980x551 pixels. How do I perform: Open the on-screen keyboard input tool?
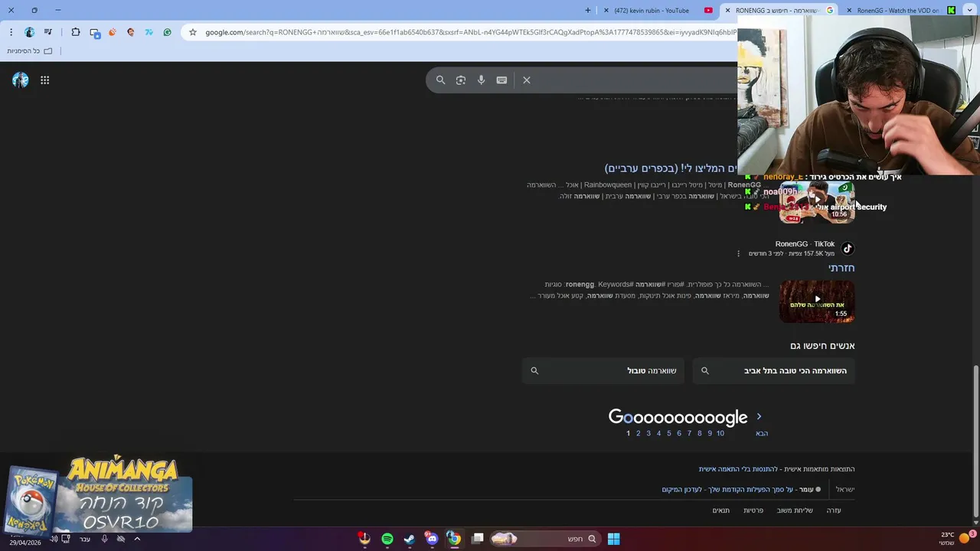click(x=501, y=80)
